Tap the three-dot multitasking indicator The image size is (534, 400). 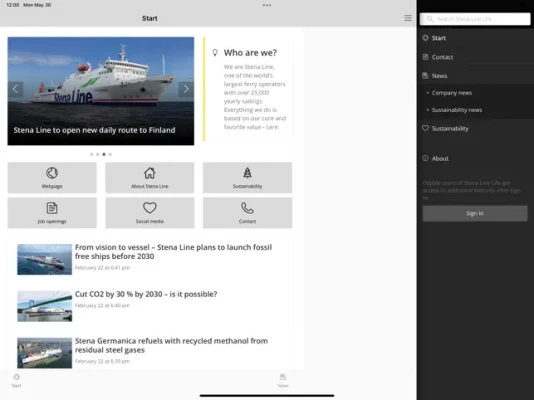(267, 5)
